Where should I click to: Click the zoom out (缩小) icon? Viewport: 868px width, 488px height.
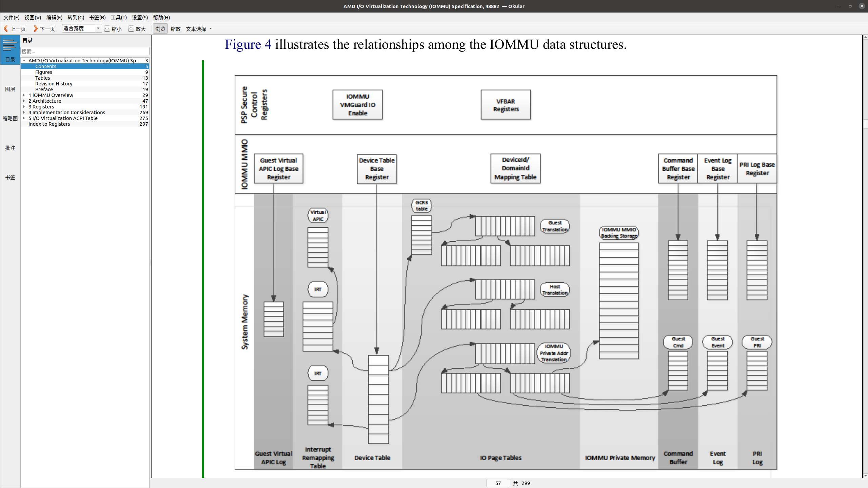107,29
